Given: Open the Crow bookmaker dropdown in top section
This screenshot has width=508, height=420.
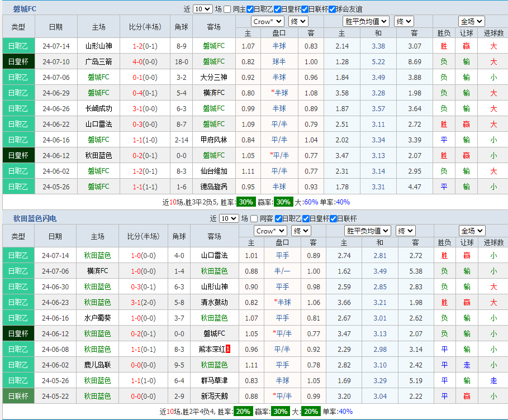Looking at the screenshot, I should coord(267,21).
